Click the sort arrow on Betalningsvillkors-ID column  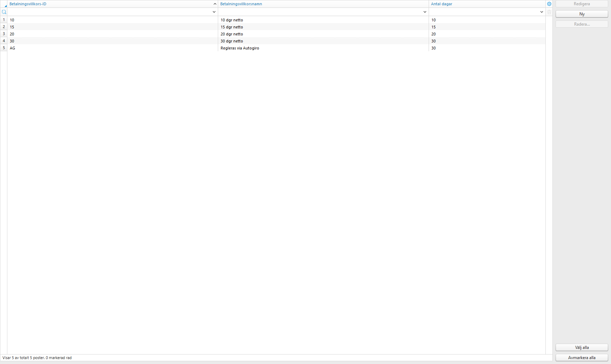click(215, 4)
